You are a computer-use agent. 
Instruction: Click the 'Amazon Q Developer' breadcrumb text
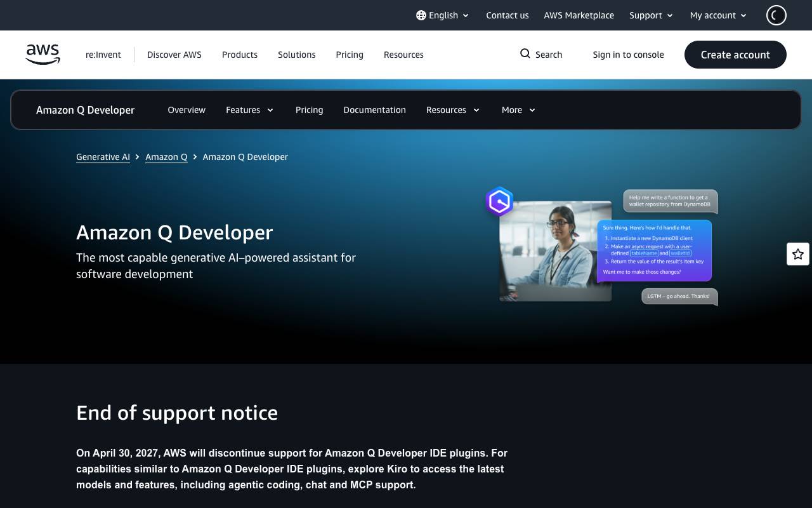pos(246,157)
